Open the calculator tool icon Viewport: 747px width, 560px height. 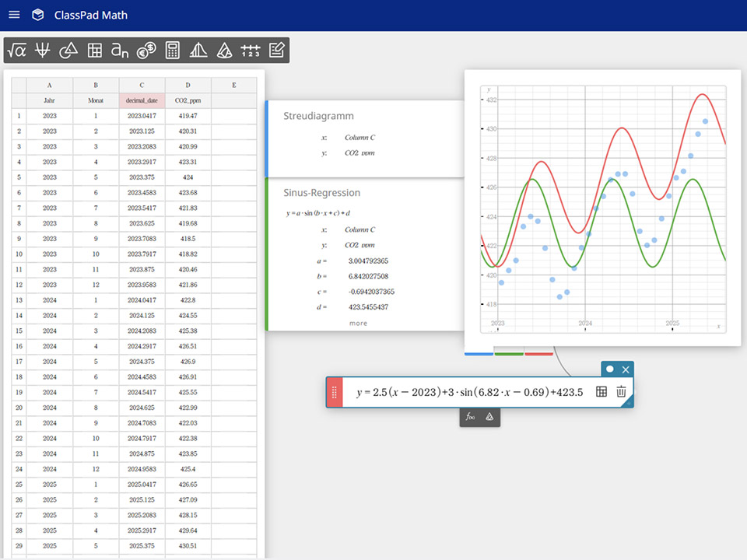[172, 51]
